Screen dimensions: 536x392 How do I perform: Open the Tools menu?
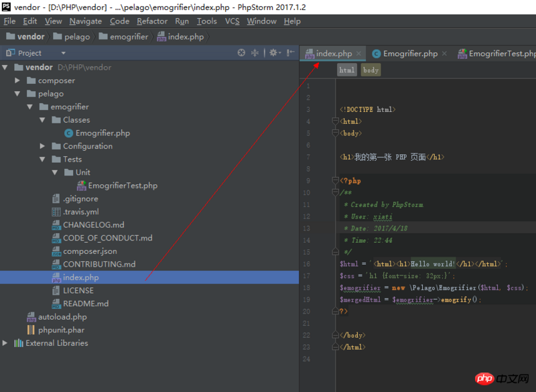(207, 21)
